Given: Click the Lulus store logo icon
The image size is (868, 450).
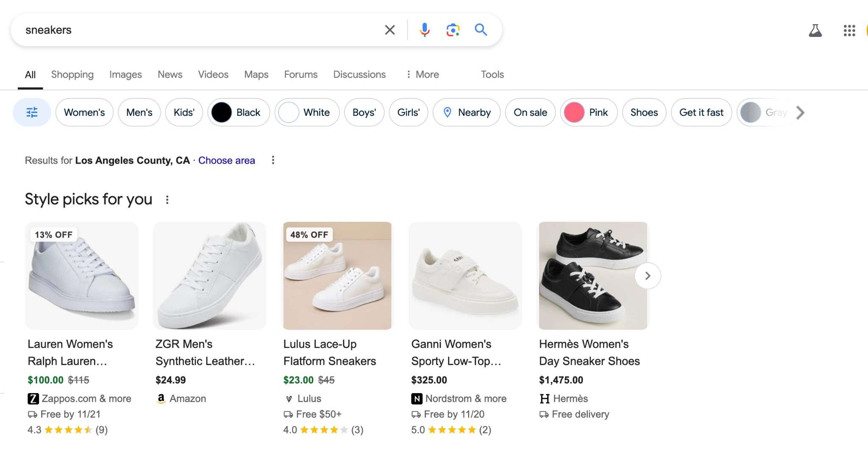Looking at the screenshot, I should [x=289, y=399].
